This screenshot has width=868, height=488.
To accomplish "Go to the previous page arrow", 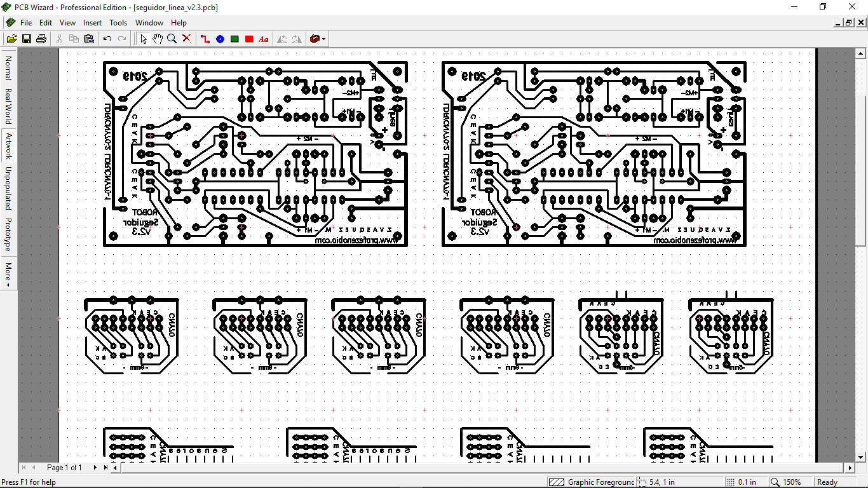I will [x=34, y=468].
